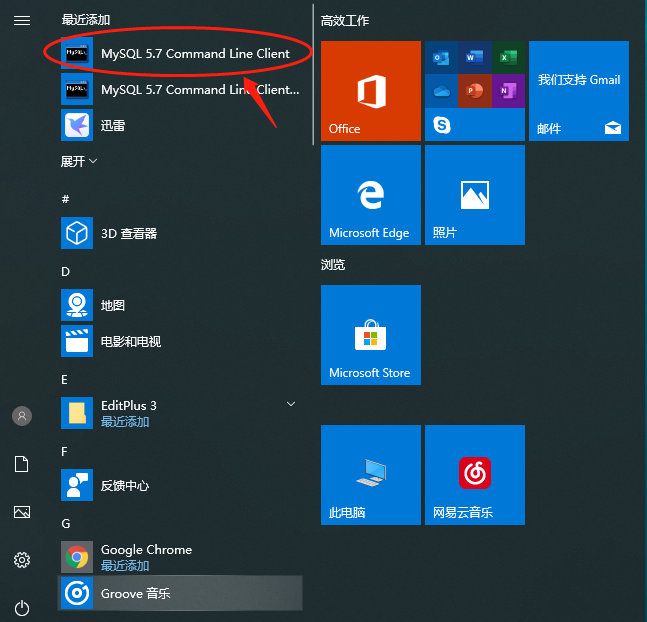Screen dimensions: 647x622
Task: Open Groove 音乐
Action: [x=181, y=593]
